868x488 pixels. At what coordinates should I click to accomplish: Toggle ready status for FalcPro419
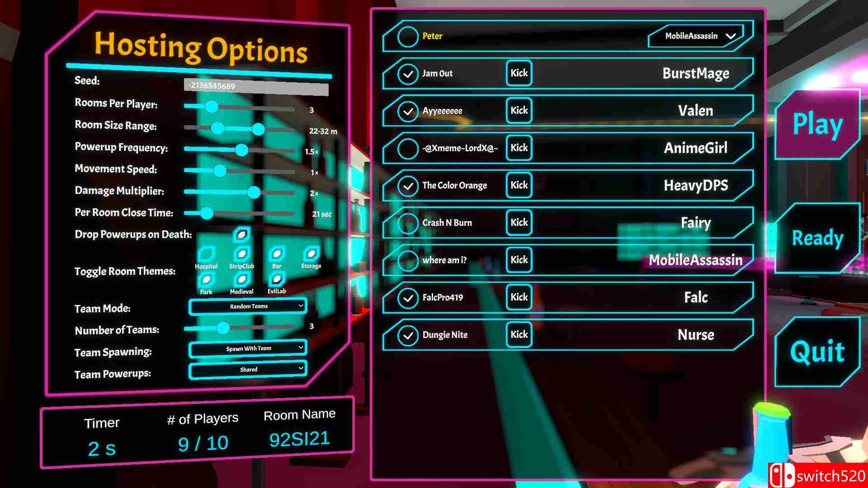click(407, 297)
